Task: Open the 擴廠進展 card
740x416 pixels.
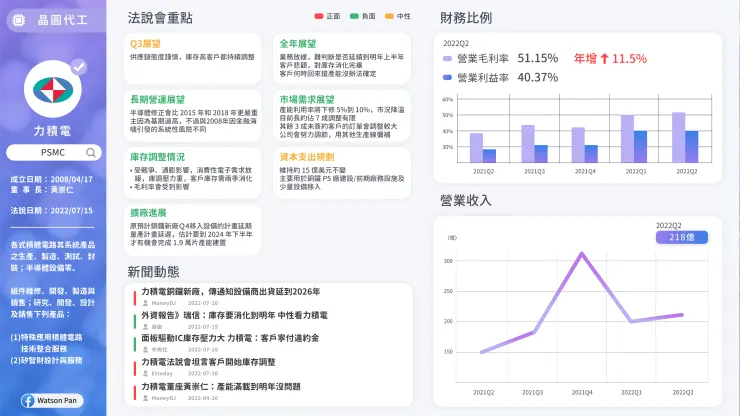Action: tap(193, 230)
